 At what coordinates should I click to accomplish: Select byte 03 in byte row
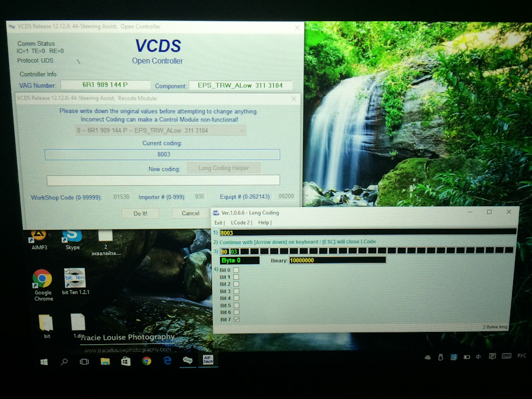coord(234,252)
